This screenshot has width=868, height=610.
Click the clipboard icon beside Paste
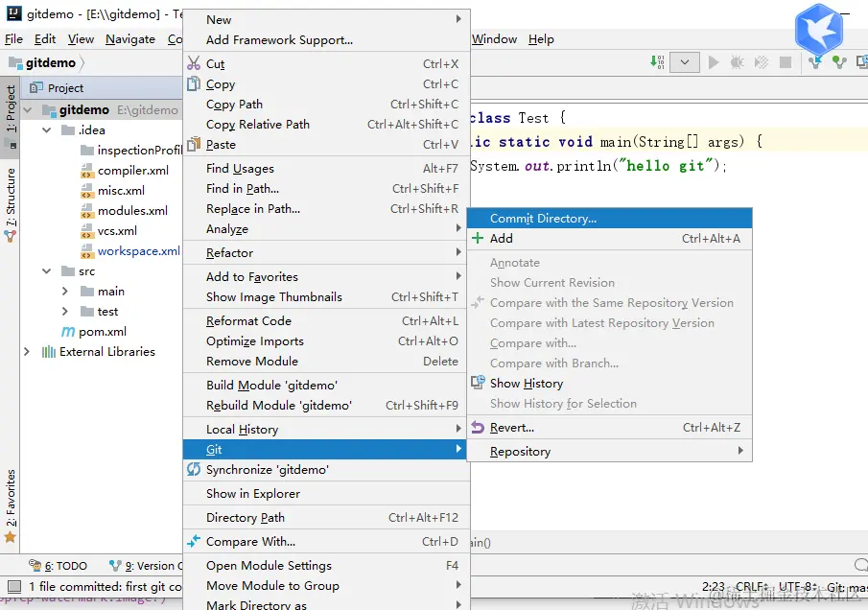[193, 145]
